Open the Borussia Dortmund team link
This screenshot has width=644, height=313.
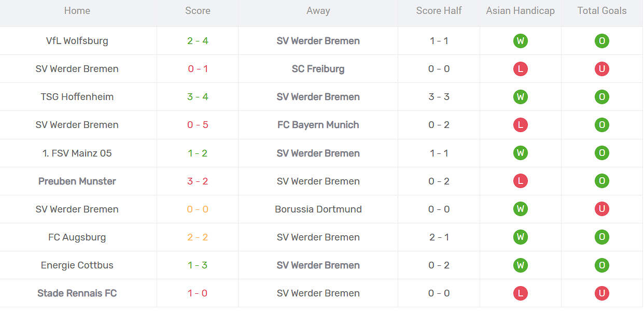[x=318, y=209]
